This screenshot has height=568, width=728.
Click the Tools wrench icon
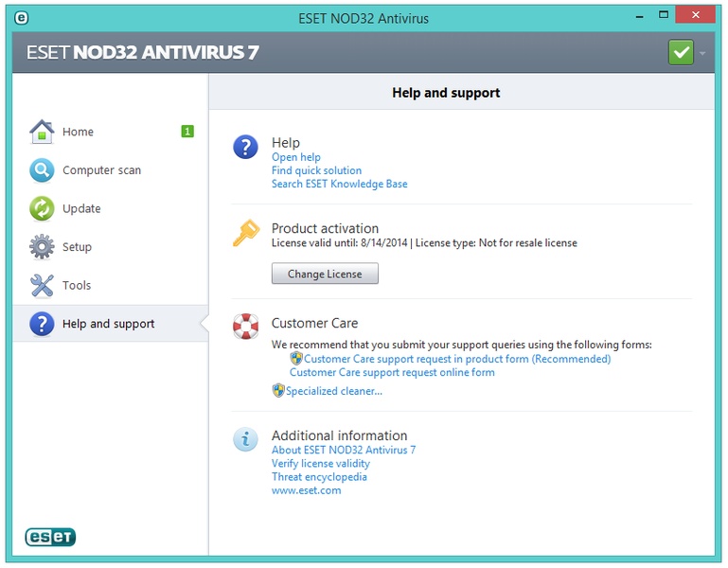(x=42, y=285)
